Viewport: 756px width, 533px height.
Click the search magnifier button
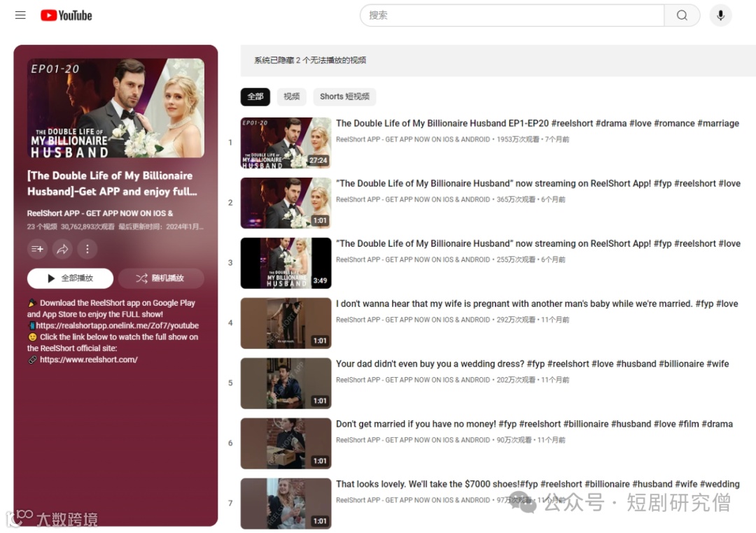coord(682,15)
